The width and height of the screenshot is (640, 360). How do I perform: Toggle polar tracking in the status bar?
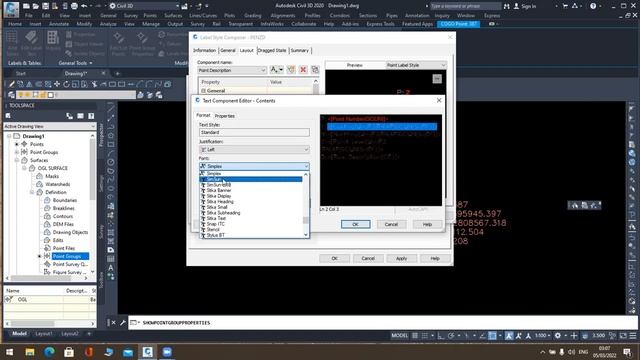pyautogui.click(x=451, y=336)
